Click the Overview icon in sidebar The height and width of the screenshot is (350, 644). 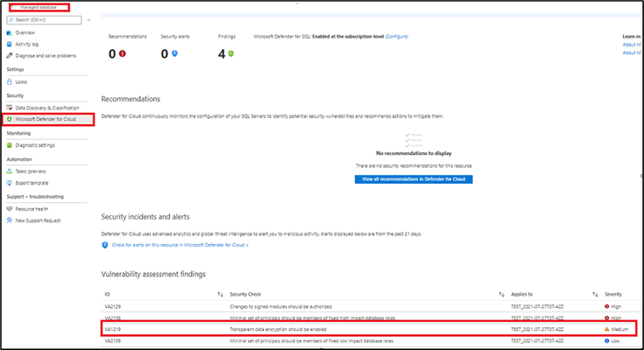click(x=10, y=33)
